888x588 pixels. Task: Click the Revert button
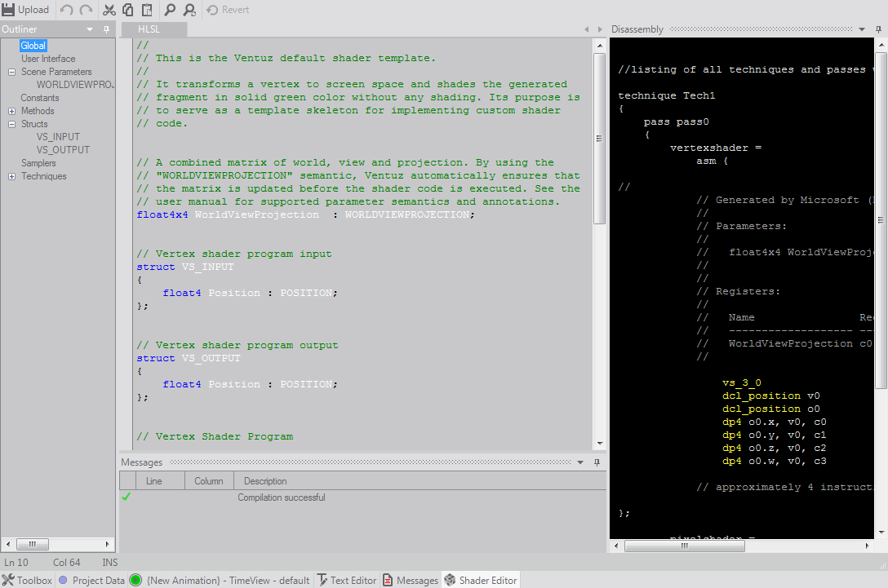coord(228,10)
